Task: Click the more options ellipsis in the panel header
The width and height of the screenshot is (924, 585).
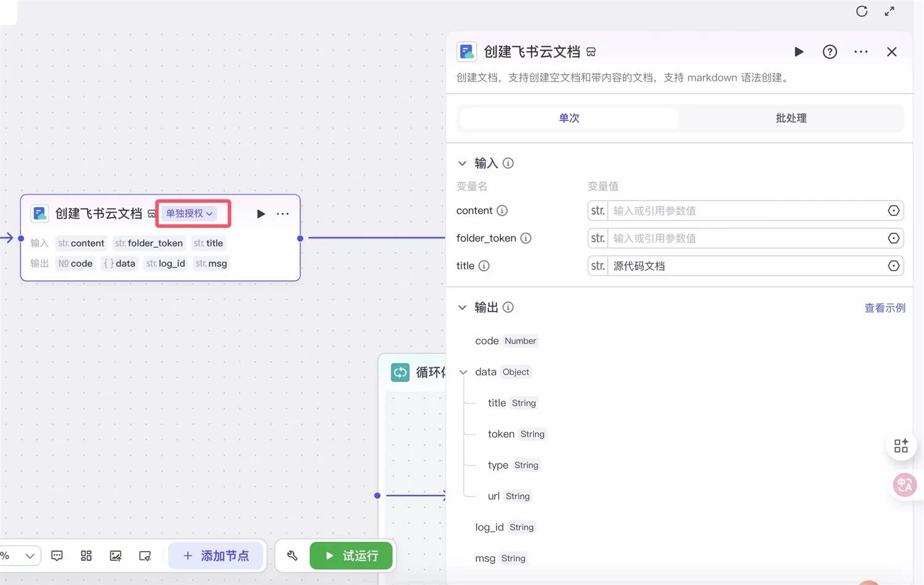Action: (861, 52)
